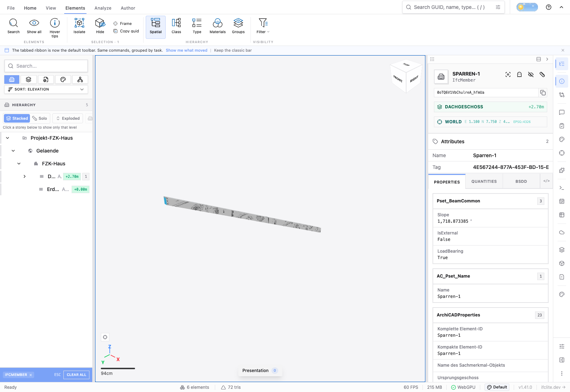This screenshot has height=392, width=570.
Task: Open the Author ribbon tab
Action: (128, 8)
